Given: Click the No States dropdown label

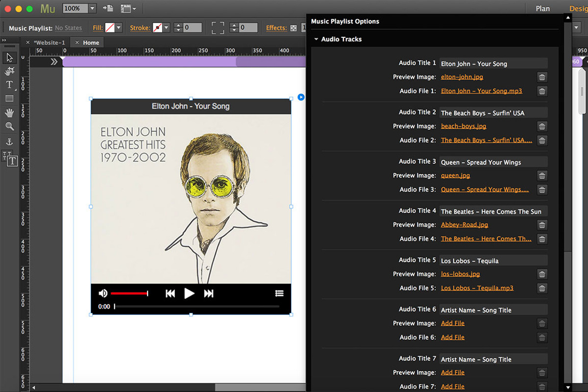Looking at the screenshot, I should pos(68,28).
